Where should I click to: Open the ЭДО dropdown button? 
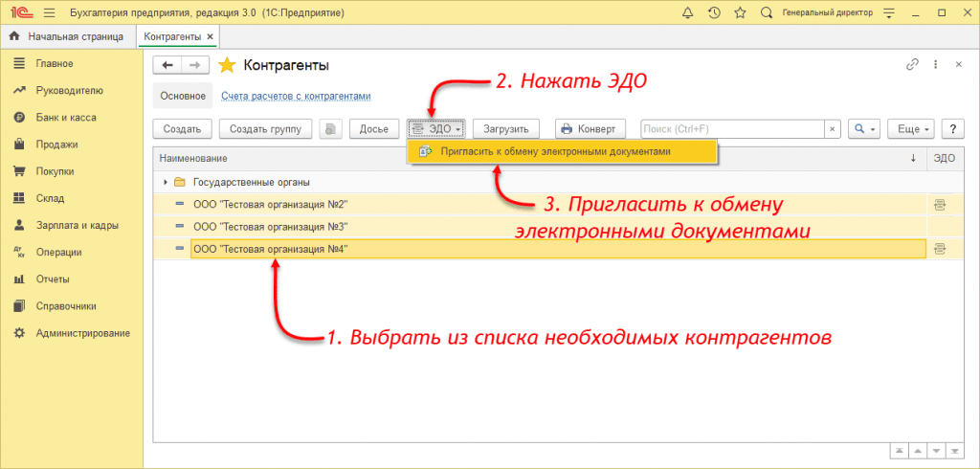click(435, 128)
